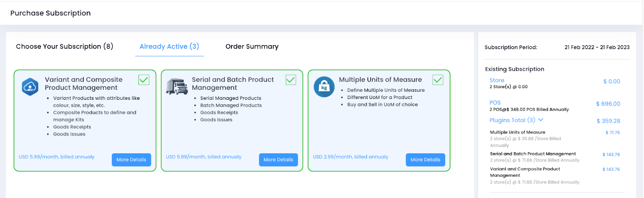View More Details for Serial and Batch
This screenshot has height=198, width=644.
(278, 160)
